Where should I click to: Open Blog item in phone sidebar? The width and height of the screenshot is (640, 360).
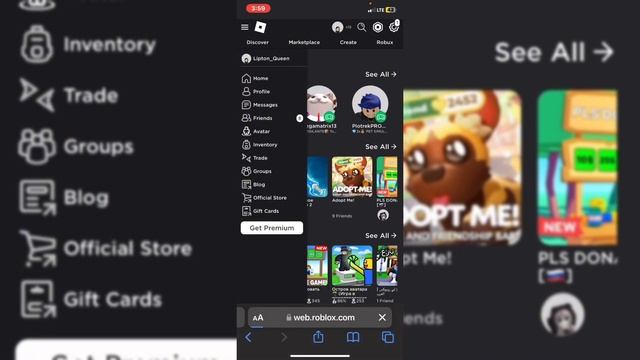[253, 184]
